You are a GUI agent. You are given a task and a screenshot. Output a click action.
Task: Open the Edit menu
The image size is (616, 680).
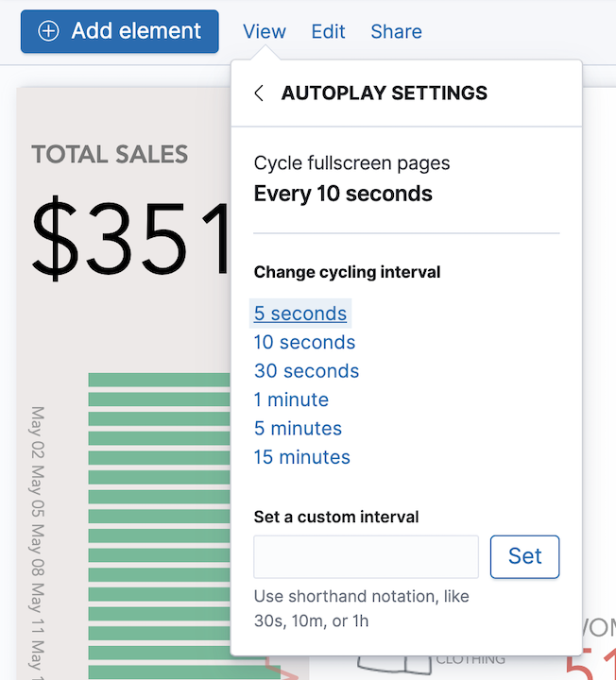coord(328,31)
